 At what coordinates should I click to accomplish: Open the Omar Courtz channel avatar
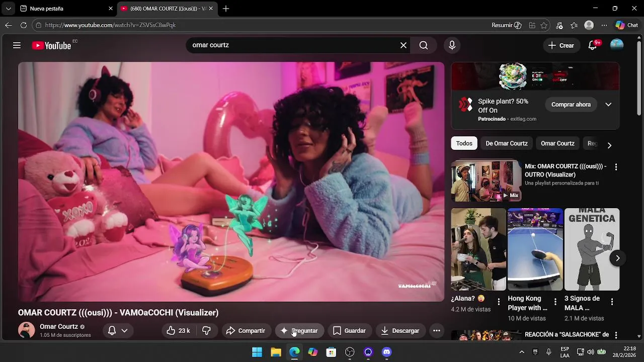[26, 330]
